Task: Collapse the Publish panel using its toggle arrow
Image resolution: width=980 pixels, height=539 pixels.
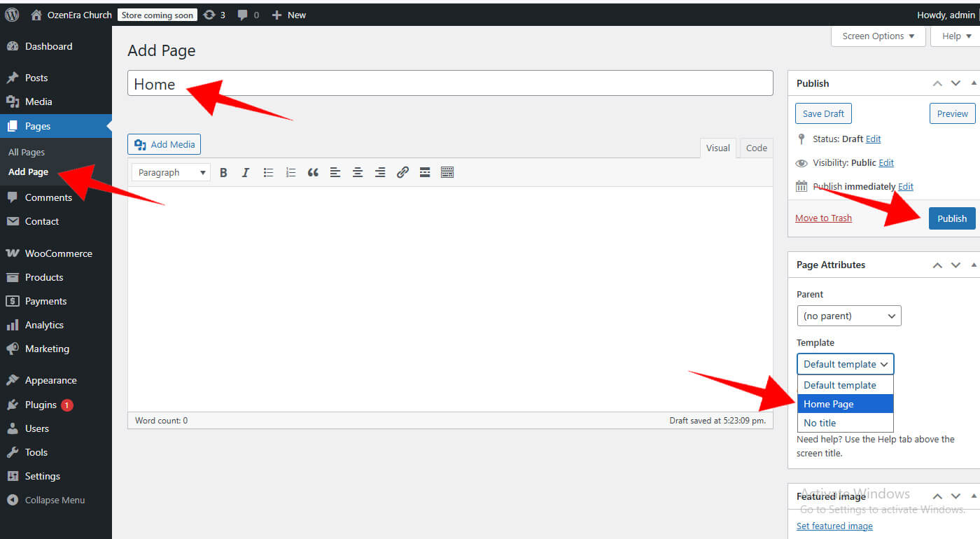Action: pyautogui.click(x=974, y=83)
